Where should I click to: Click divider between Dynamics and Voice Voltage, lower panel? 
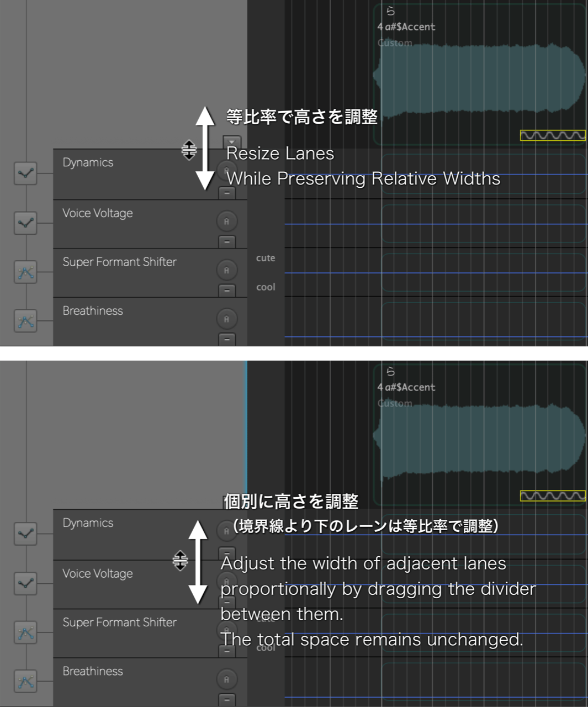[x=138, y=560]
